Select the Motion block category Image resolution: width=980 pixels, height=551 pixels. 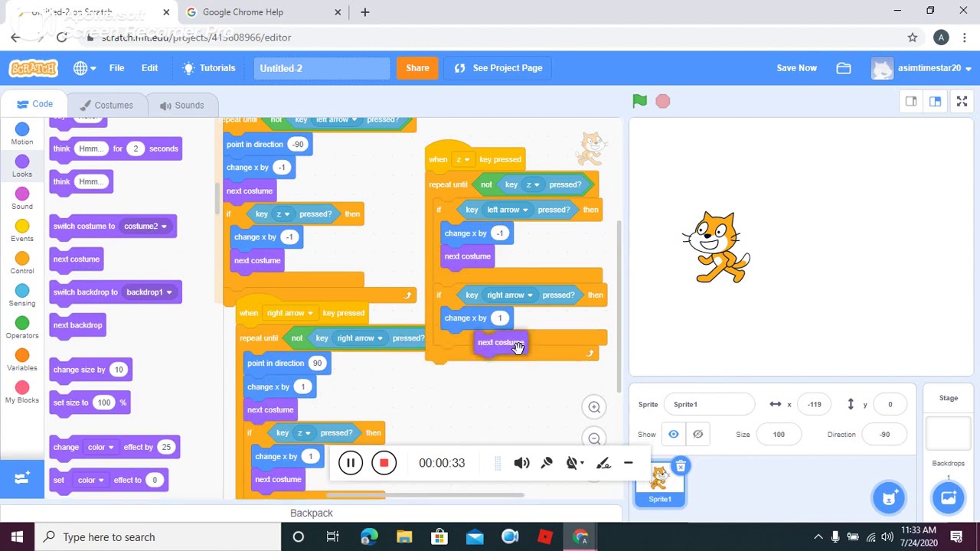tap(22, 134)
